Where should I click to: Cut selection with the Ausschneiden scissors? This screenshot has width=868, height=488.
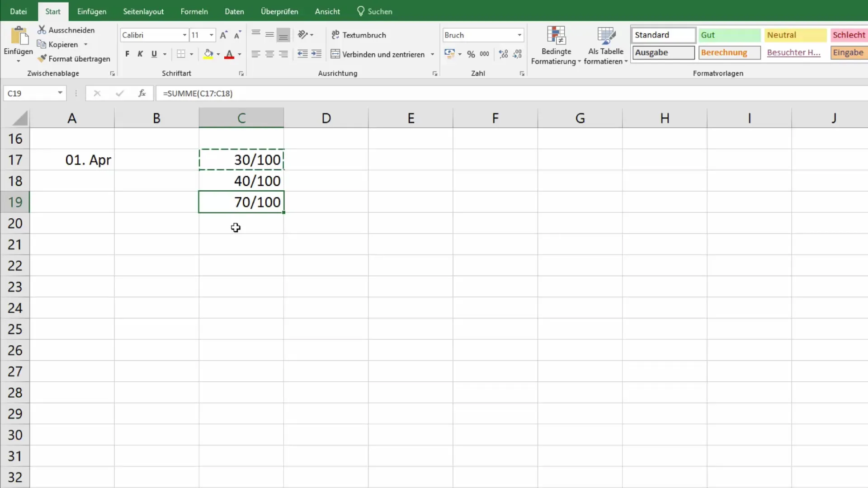pos(66,30)
